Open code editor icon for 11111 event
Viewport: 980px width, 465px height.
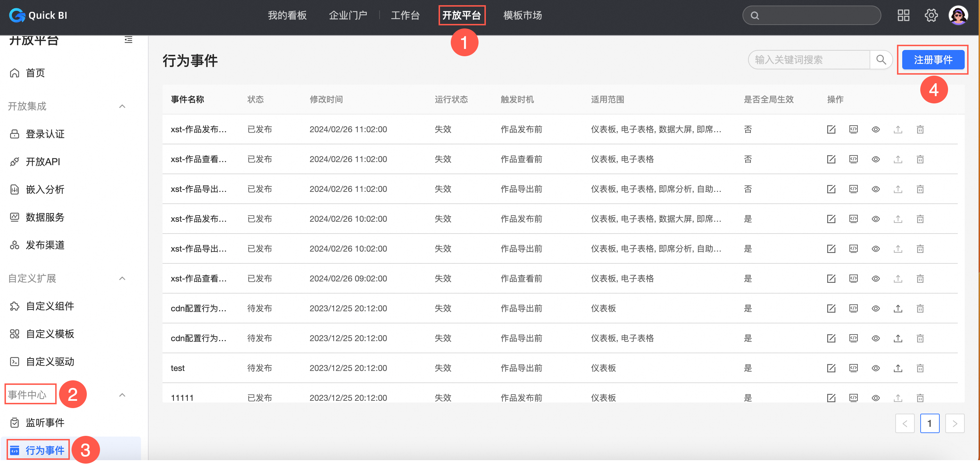(853, 398)
